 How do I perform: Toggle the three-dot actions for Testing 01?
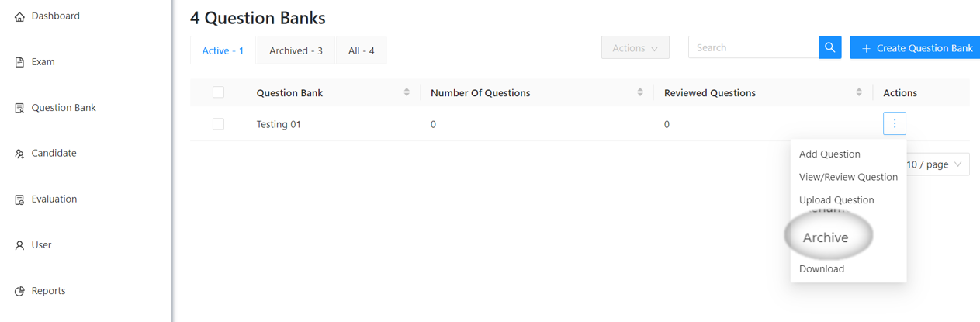coord(895,123)
